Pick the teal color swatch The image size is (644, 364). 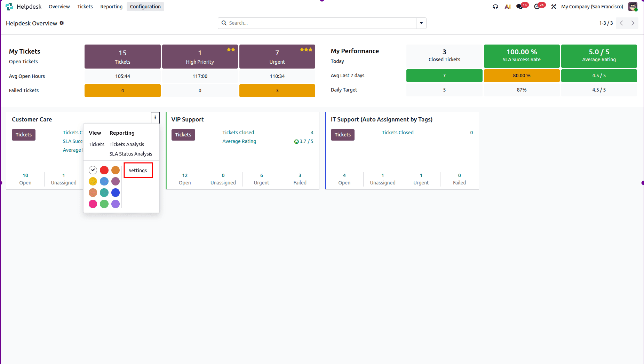pyautogui.click(x=104, y=192)
